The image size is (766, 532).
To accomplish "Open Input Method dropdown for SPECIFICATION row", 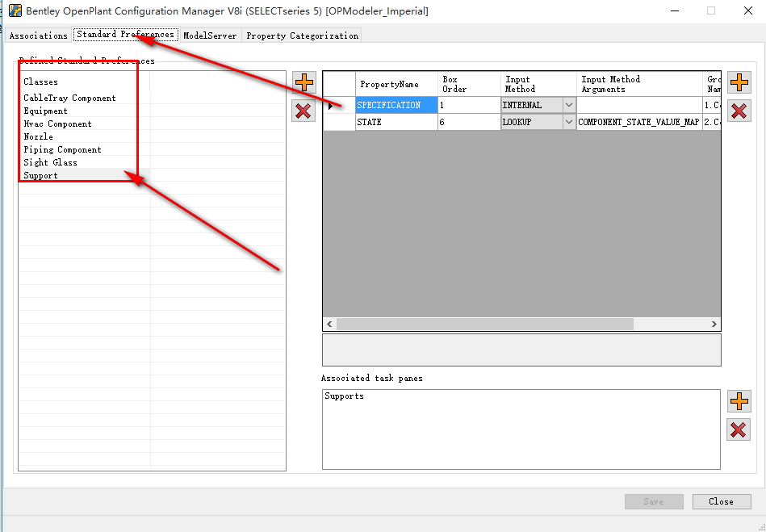I will coord(568,105).
